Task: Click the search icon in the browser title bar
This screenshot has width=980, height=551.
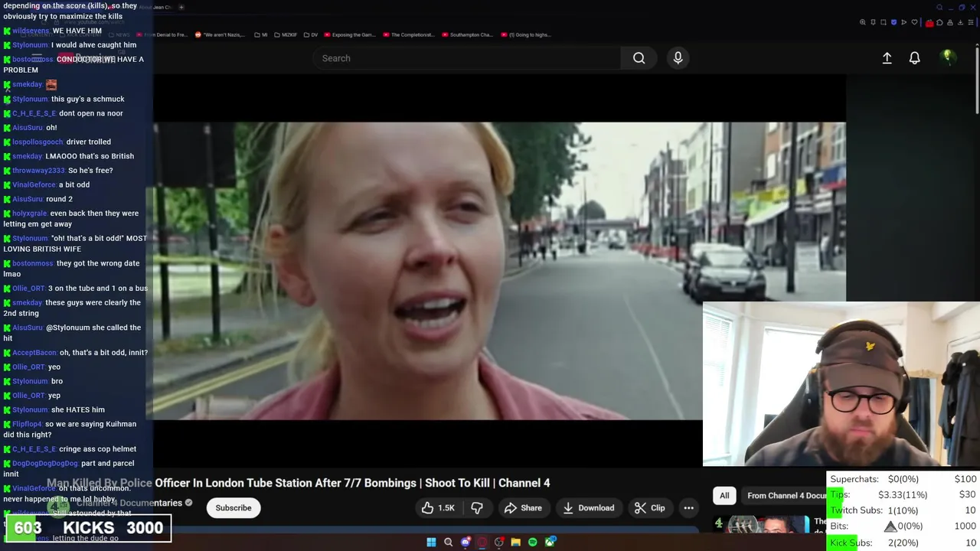Action: [x=939, y=8]
